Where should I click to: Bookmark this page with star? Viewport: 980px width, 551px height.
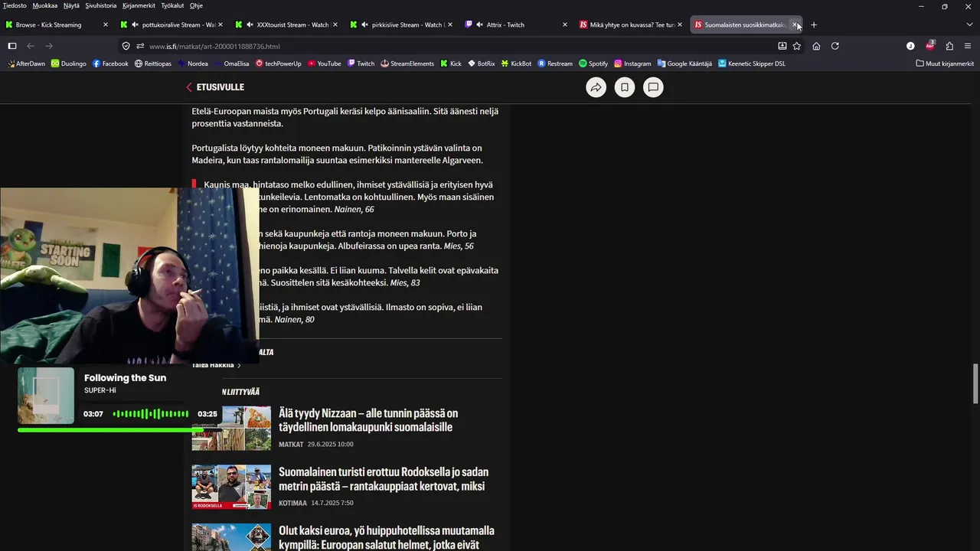[797, 46]
